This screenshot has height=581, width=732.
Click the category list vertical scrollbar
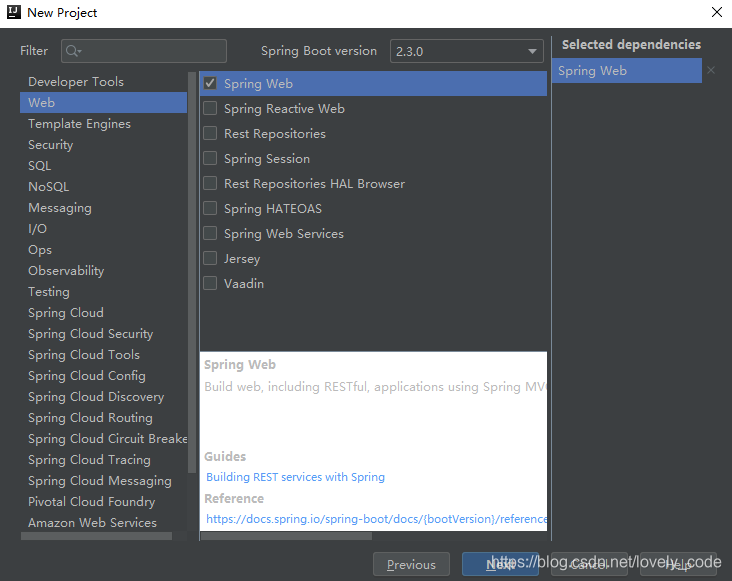191,272
